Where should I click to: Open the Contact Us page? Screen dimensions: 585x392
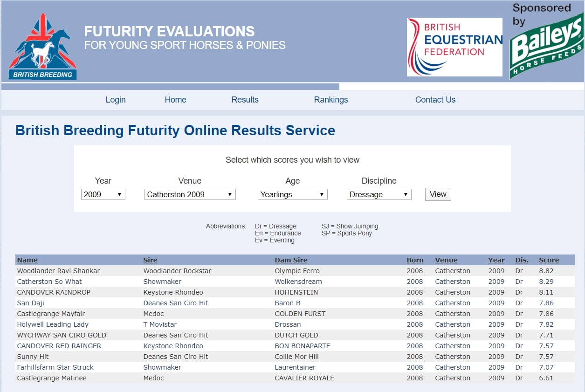click(435, 100)
